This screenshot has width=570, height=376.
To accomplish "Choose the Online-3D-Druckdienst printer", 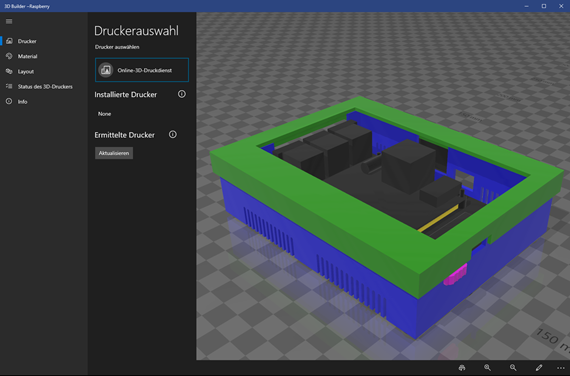I will tap(142, 70).
